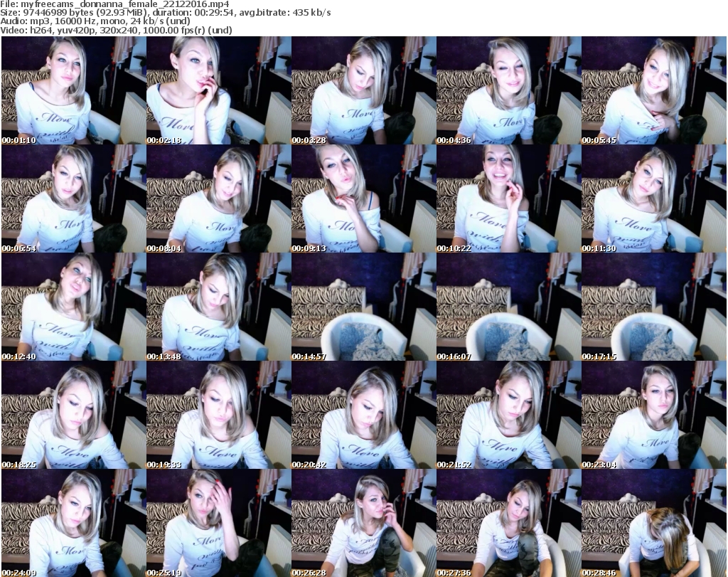The width and height of the screenshot is (728, 577).
Task: Open the thumbnail at 00:11:30
Action: click(653, 198)
